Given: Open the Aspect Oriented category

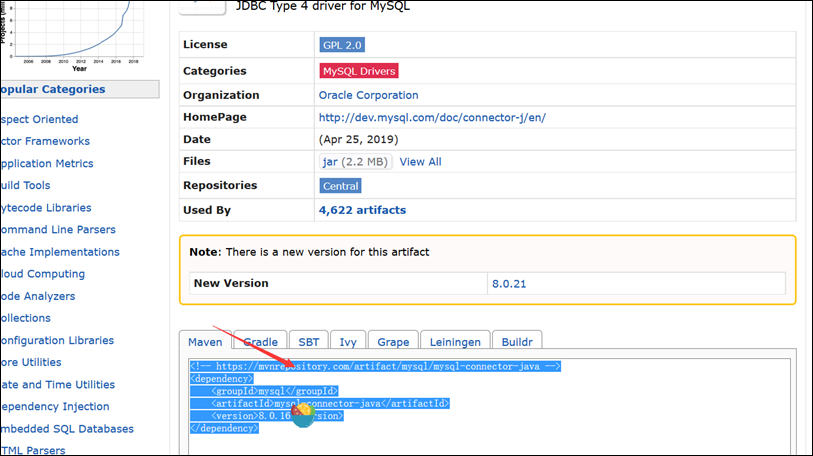Looking at the screenshot, I should pyautogui.click(x=39, y=119).
